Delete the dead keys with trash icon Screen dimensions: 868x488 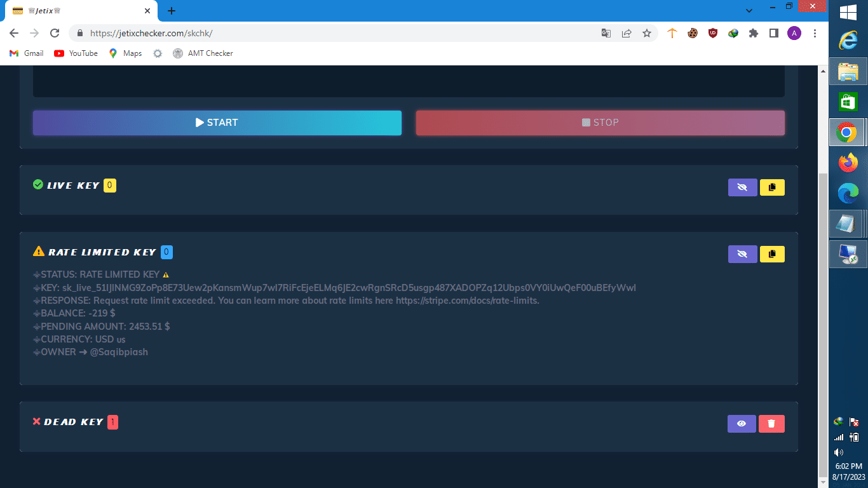(771, 423)
